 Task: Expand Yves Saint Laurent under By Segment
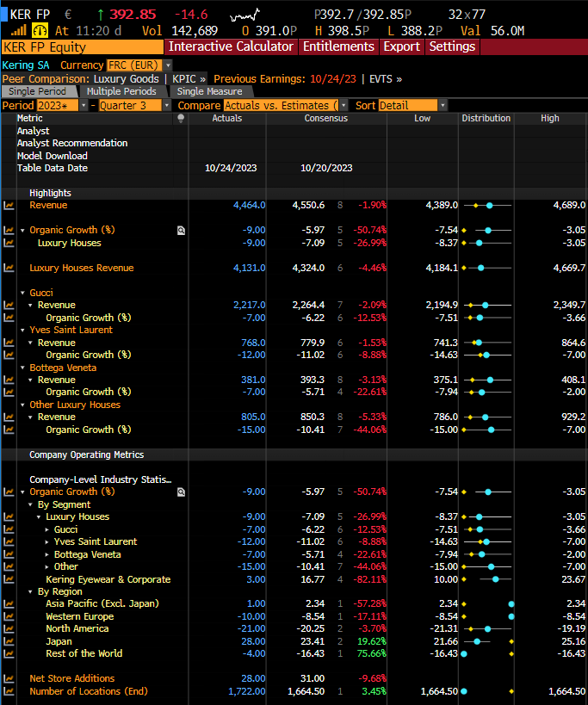point(47,542)
